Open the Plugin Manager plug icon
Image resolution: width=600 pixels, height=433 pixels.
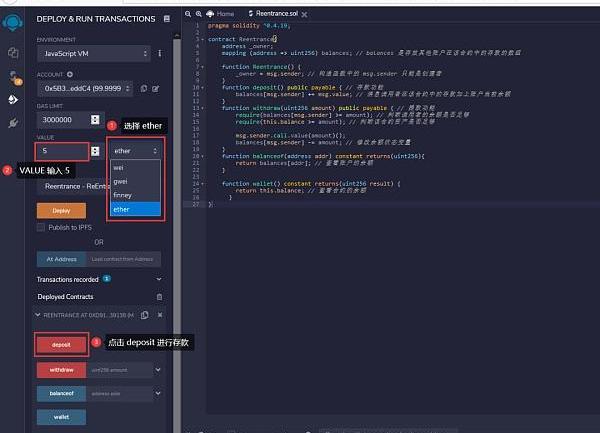(x=13, y=123)
